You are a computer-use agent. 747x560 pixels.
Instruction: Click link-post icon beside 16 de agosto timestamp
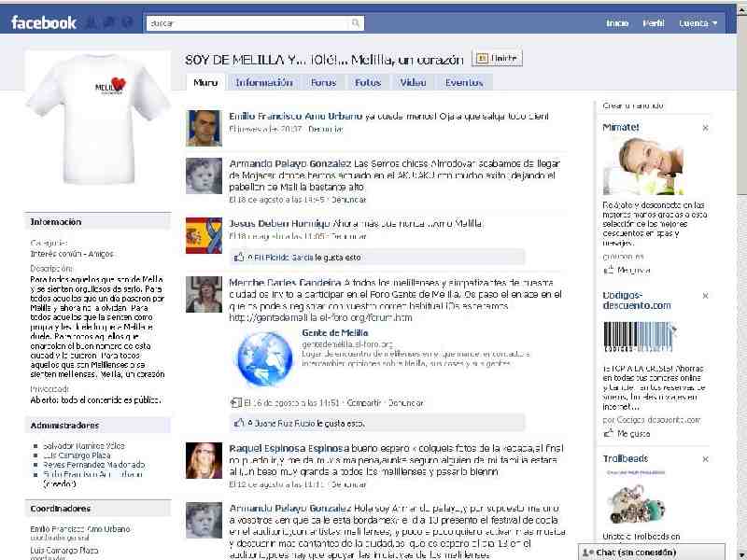point(236,403)
